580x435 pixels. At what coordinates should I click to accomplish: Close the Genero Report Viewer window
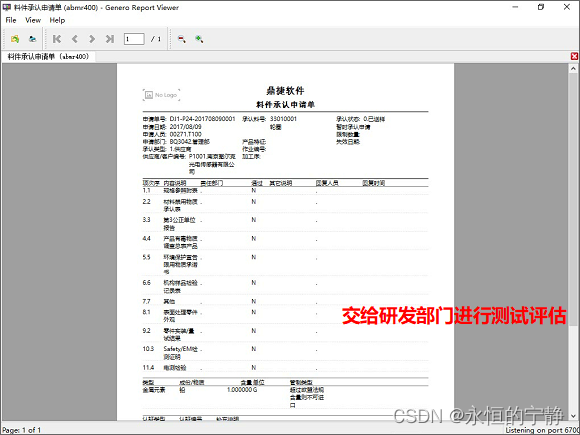click(x=567, y=7)
